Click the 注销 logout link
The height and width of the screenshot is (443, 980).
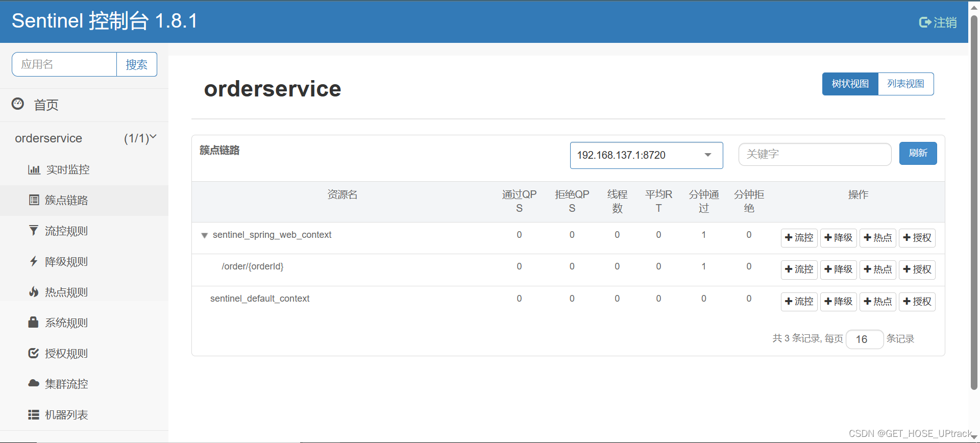938,22
